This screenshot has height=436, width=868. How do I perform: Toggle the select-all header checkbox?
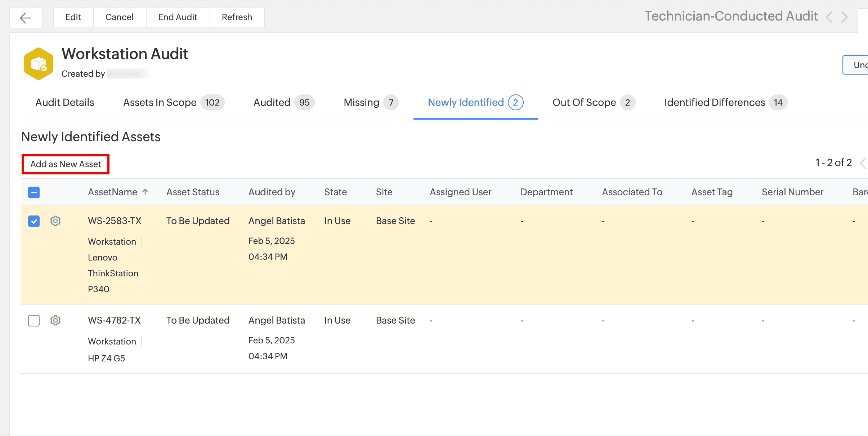[34, 192]
